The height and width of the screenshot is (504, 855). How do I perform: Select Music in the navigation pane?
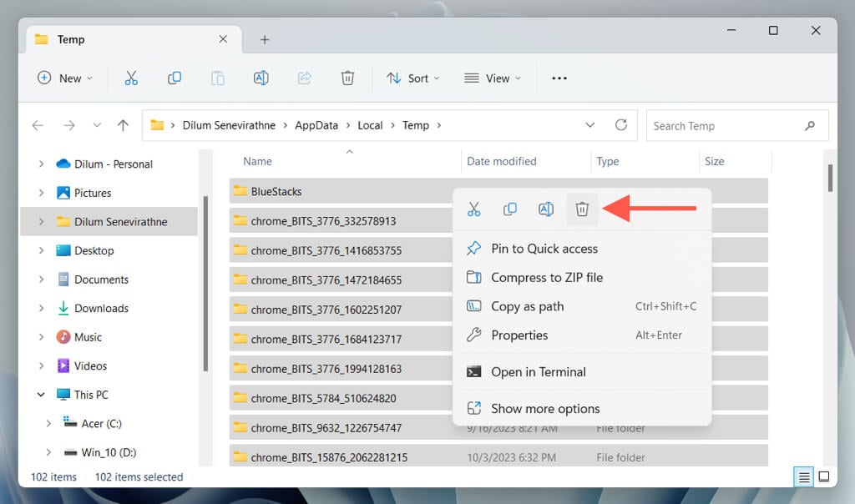click(x=88, y=337)
